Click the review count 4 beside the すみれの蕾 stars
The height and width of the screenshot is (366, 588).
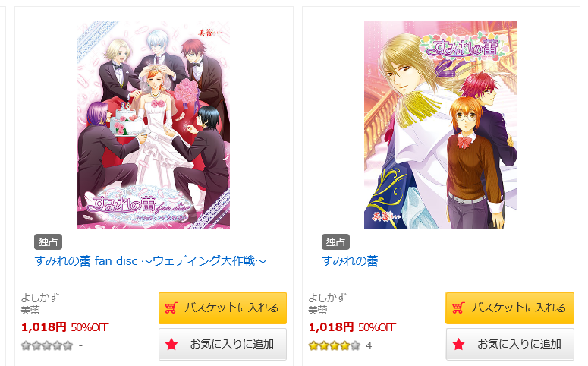coord(369,345)
